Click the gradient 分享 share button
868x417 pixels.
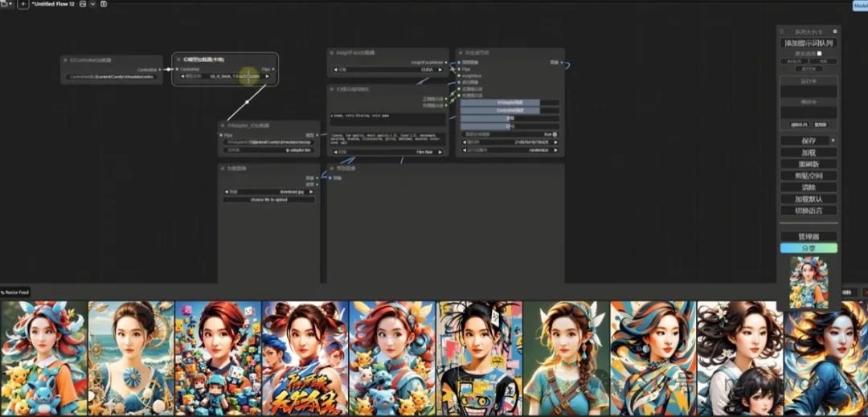(x=809, y=248)
